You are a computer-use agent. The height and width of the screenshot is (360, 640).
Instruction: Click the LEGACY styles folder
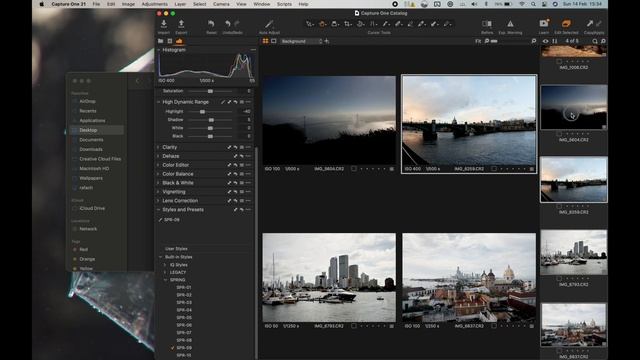(x=178, y=272)
